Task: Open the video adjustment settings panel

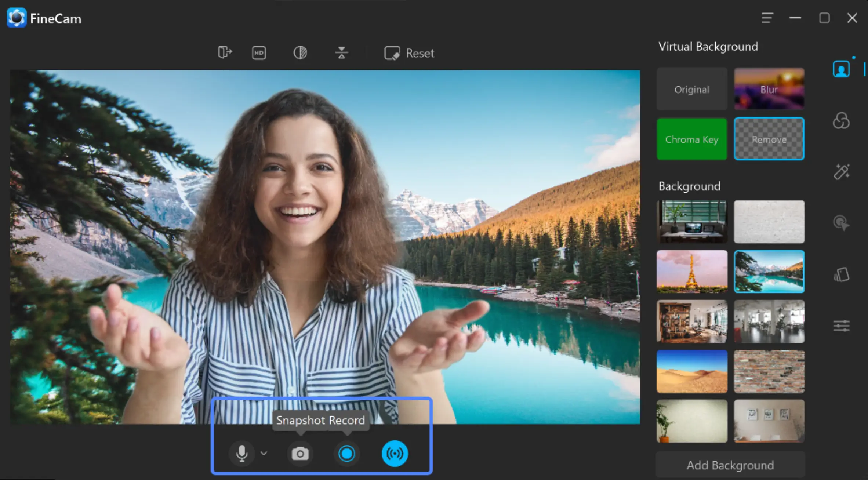Action: click(841, 325)
